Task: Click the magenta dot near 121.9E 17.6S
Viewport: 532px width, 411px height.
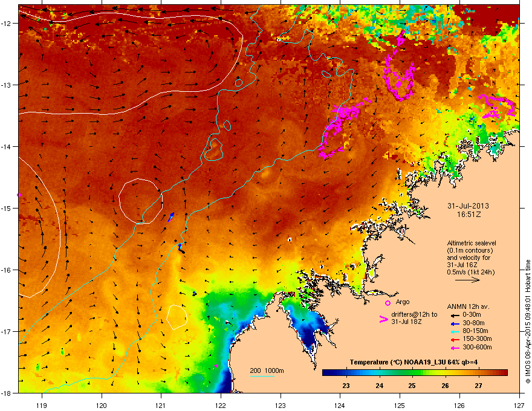Action: 216,366
